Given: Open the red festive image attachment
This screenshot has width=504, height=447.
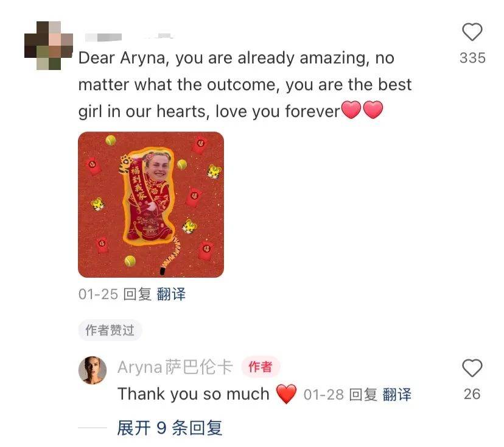Looking at the screenshot, I should 151,205.
